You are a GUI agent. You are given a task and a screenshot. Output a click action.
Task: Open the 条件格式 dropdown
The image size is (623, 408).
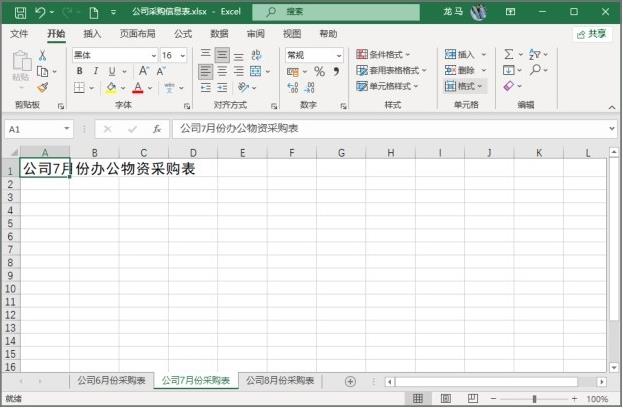pyautogui.click(x=390, y=55)
